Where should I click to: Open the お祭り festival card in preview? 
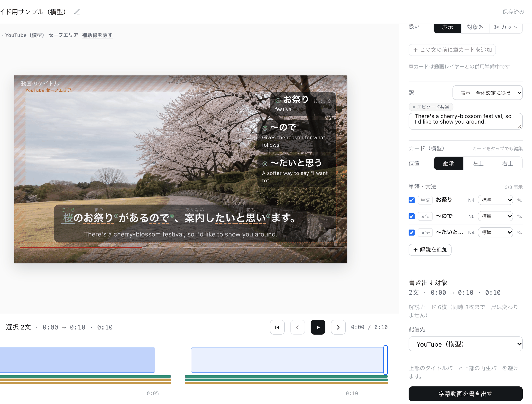303,104
